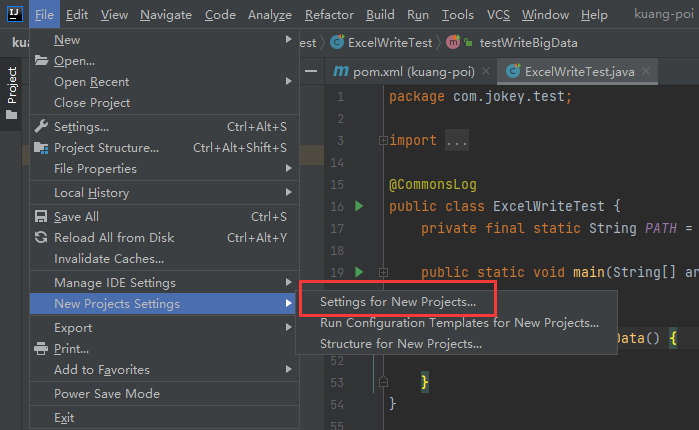699x430 pixels.
Task: Choose Close Project from File menu
Action: [164, 102]
